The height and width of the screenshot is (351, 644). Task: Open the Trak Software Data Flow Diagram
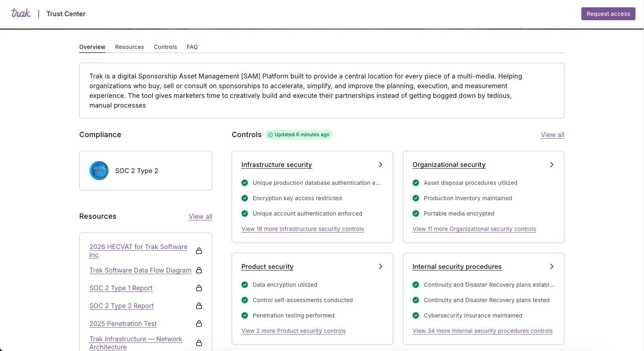pos(140,270)
